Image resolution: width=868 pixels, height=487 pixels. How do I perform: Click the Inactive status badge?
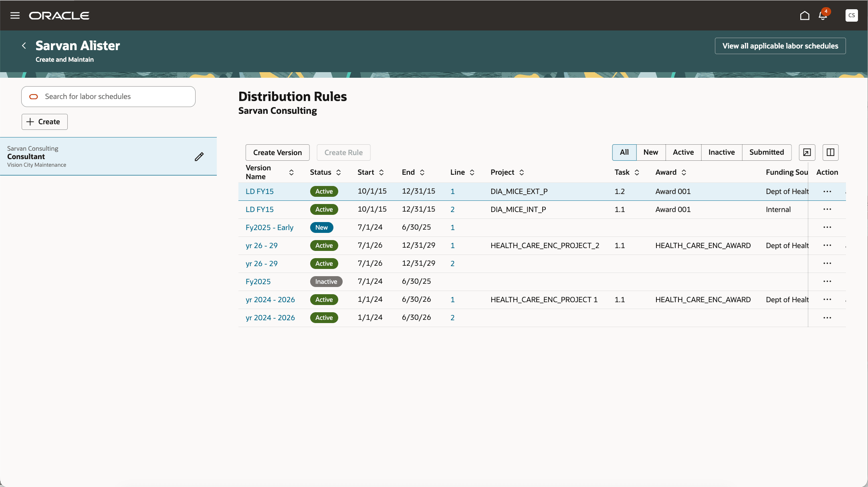click(x=326, y=282)
